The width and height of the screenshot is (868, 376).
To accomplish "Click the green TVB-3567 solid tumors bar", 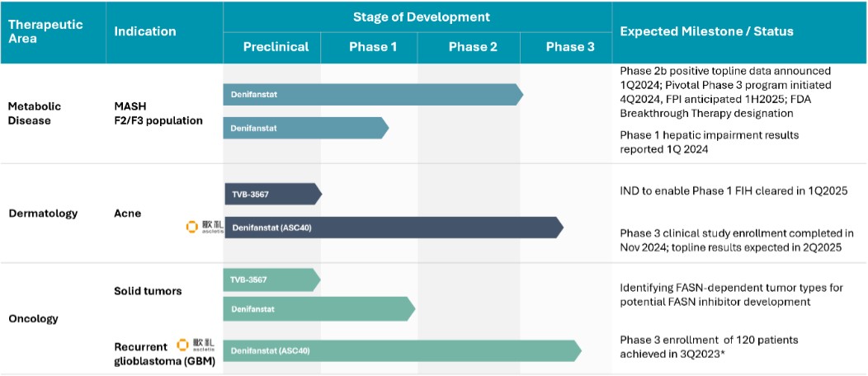I will [x=271, y=280].
